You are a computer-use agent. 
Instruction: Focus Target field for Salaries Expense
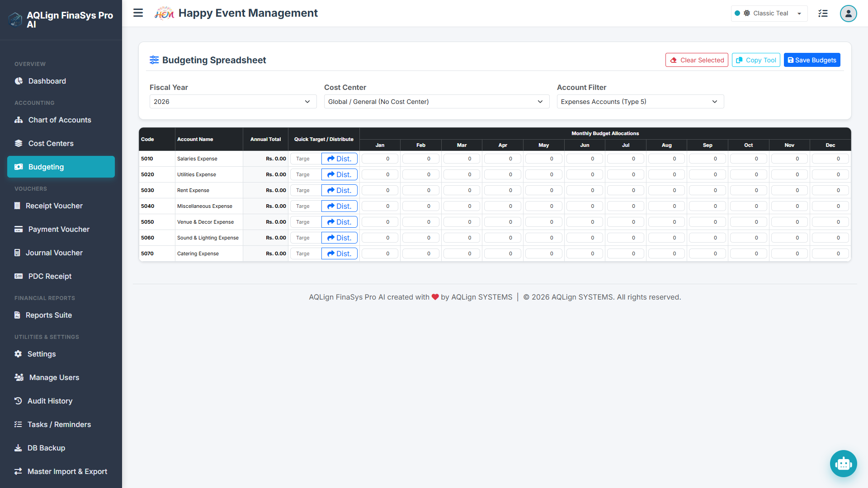(306, 159)
